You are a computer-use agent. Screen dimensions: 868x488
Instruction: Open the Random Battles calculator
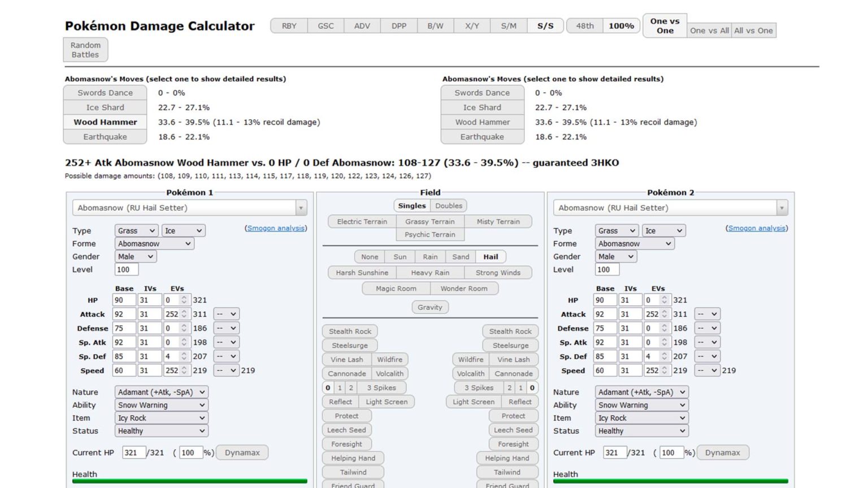(85, 50)
